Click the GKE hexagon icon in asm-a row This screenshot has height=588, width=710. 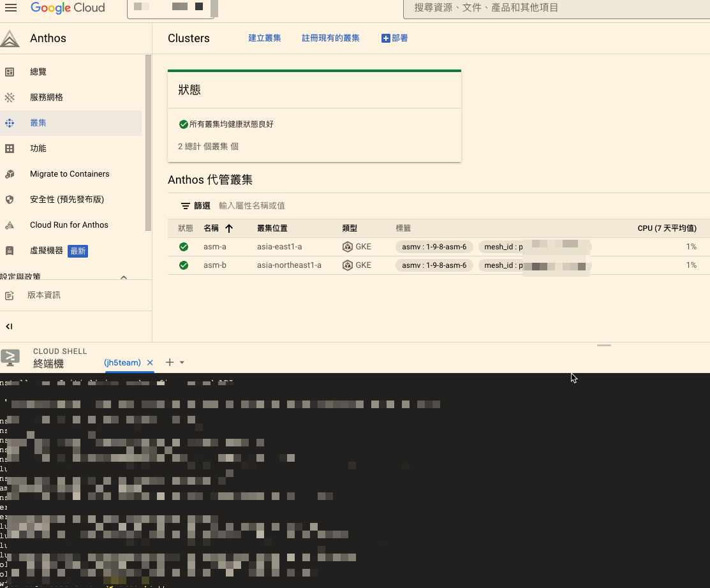coord(347,247)
